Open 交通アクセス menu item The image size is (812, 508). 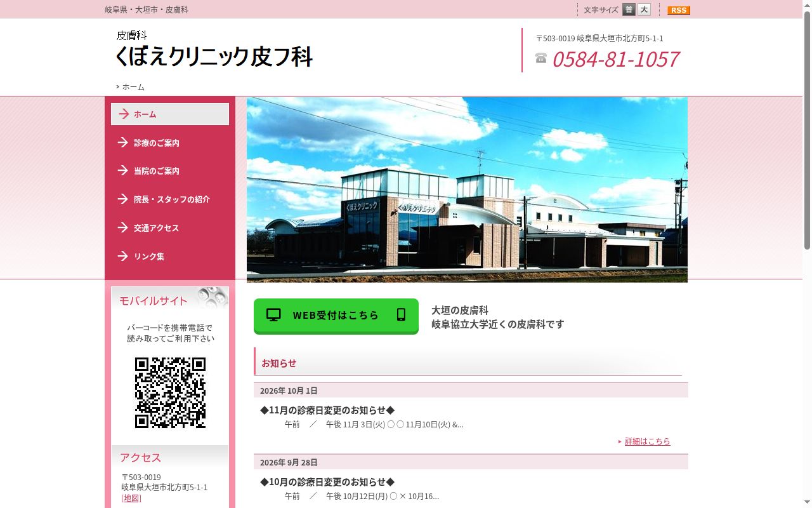[170, 228]
